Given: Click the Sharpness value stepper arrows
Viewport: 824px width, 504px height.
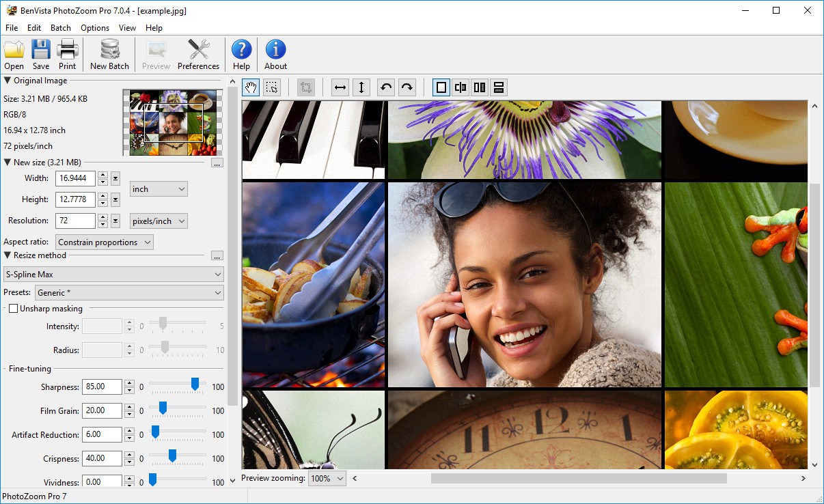Looking at the screenshot, I should (x=129, y=387).
